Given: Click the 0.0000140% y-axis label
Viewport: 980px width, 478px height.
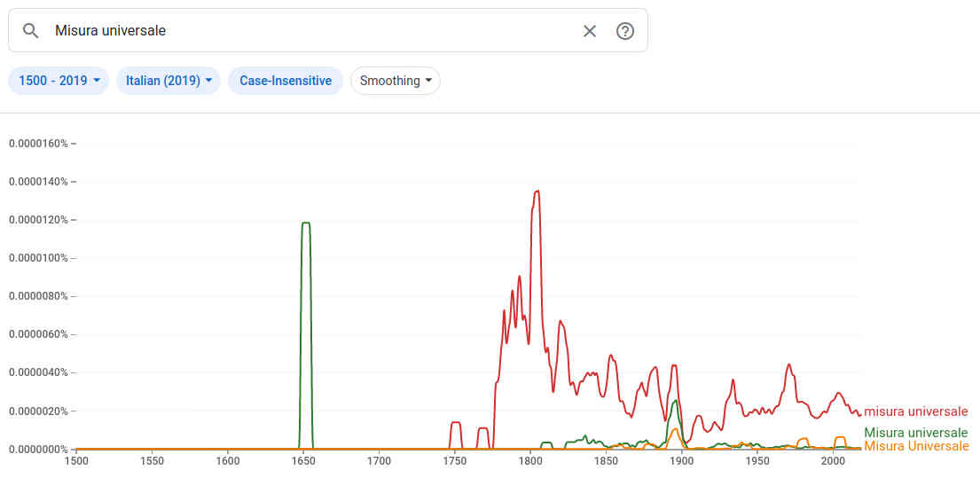Looking at the screenshot, I should (x=37, y=182).
